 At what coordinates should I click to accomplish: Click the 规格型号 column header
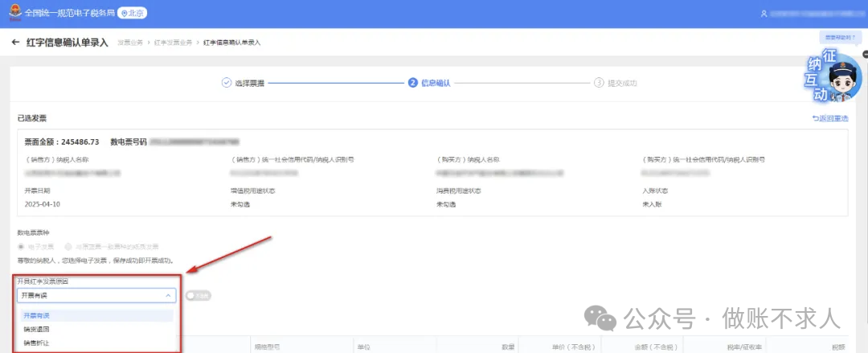[267, 347]
